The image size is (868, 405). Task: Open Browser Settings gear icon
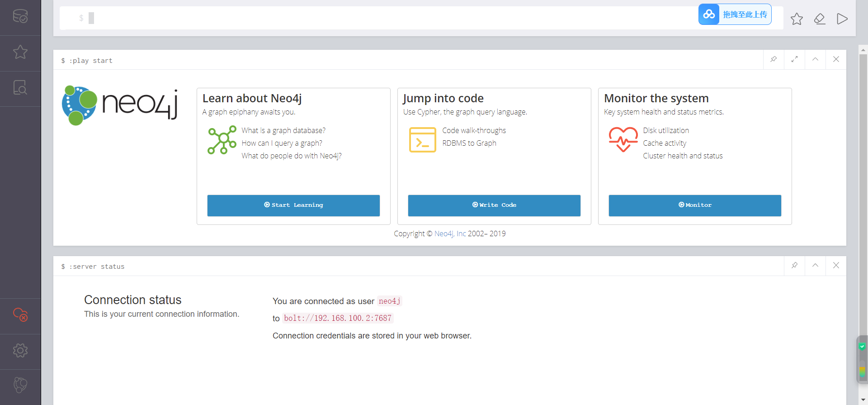[x=20, y=350]
